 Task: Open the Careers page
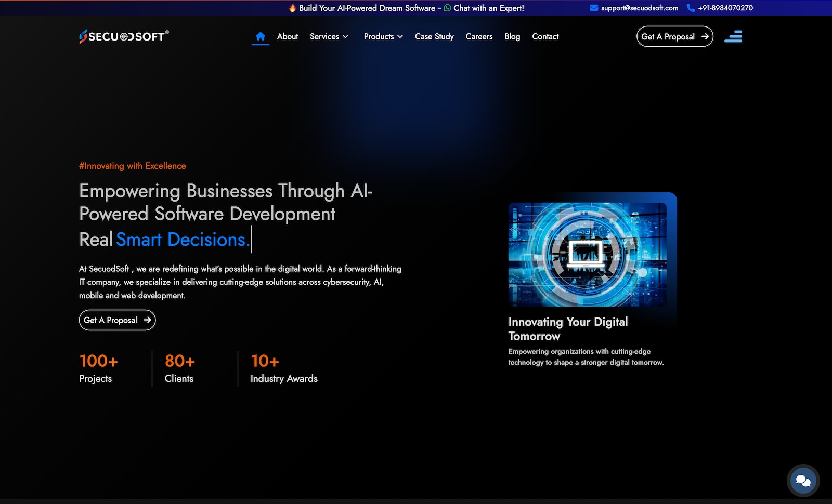(x=479, y=36)
